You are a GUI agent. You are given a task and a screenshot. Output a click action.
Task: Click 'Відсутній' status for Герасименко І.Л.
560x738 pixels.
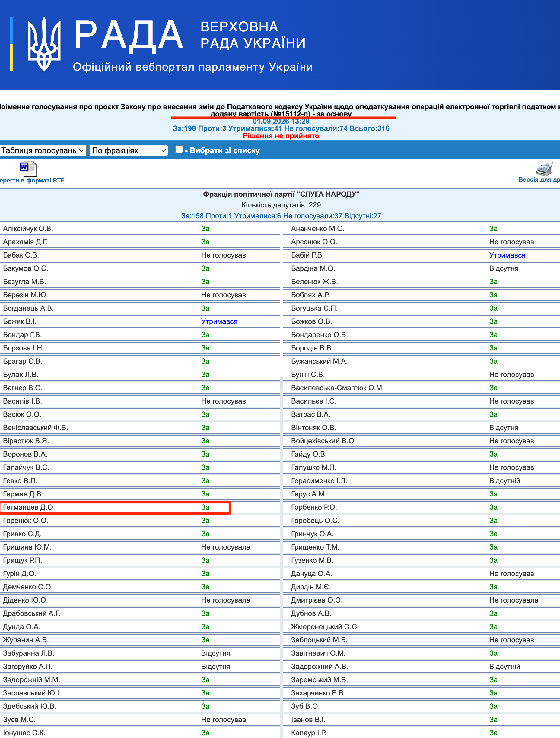pyautogui.click(x=504, y=481)
